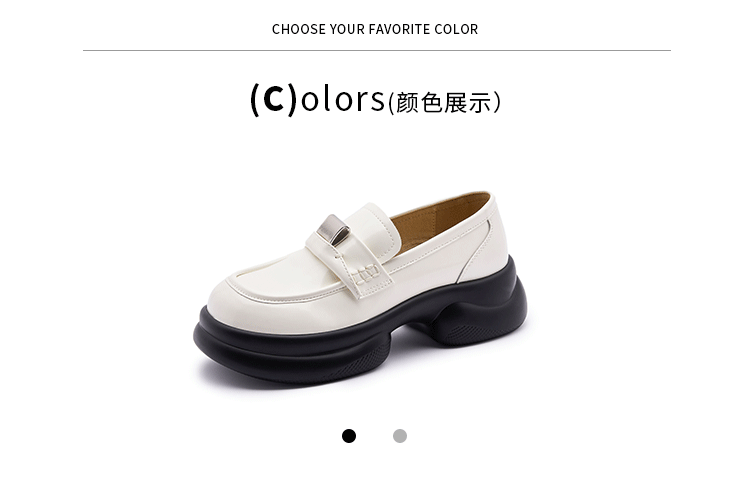Click the "CHOOSE YOUR FAVORITE COLOR" heading
This screenshot has height=502, width=750.
pyautogui.click(x=375, y=29)
